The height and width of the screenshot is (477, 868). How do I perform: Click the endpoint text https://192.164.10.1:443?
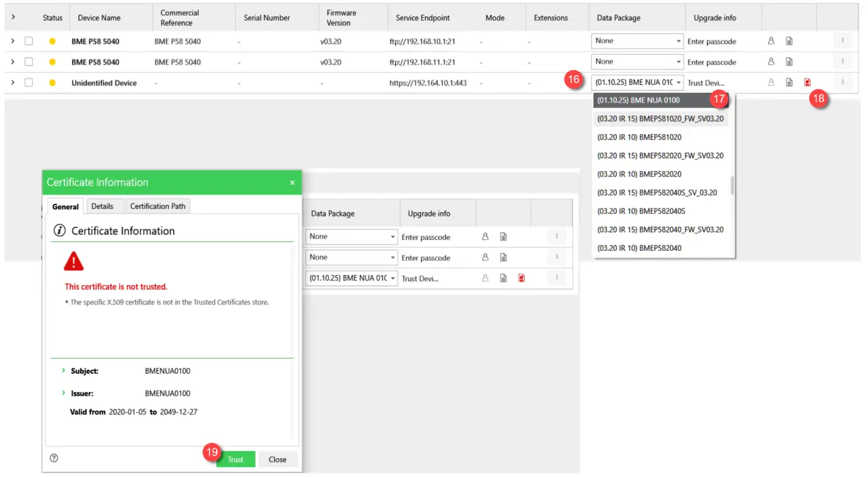(x=428, y=83)
